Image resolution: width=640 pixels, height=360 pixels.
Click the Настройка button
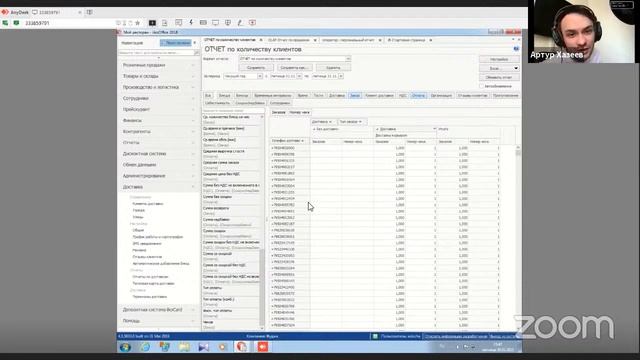coord(499,60)
